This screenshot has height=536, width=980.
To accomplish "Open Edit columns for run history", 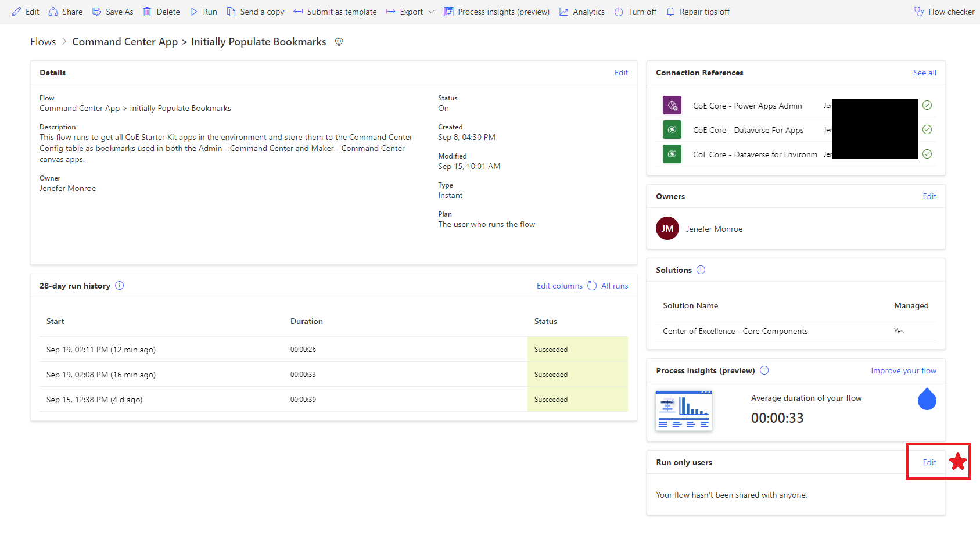I will click(x=559, y=286).
